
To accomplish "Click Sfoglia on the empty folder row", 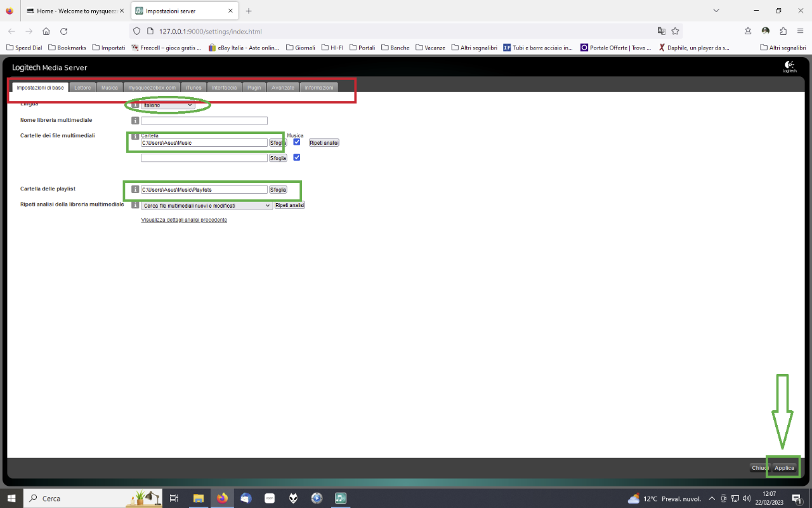I will coord(278,158).
